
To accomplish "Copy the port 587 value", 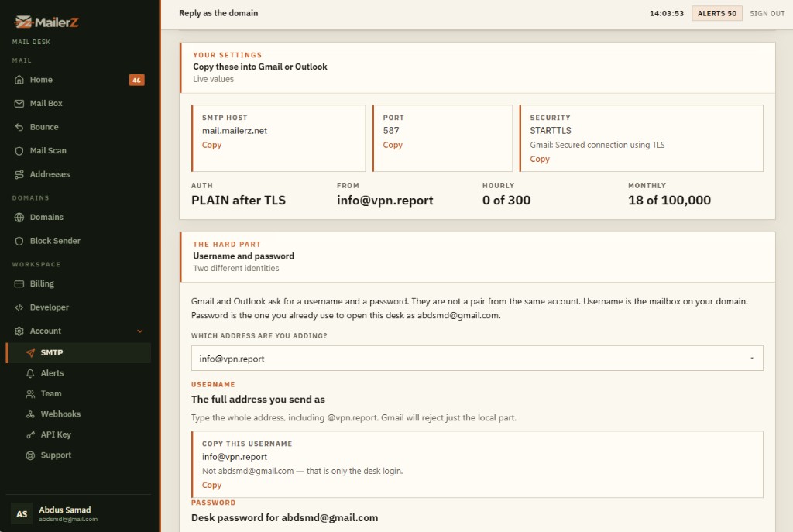I will pos(393,145).
